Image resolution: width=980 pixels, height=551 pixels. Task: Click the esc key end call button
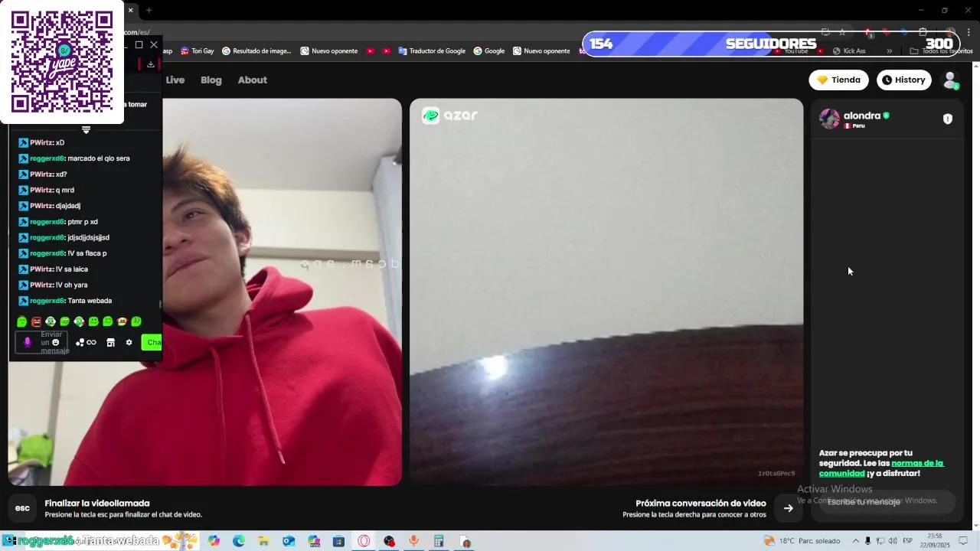pos(23,508)
